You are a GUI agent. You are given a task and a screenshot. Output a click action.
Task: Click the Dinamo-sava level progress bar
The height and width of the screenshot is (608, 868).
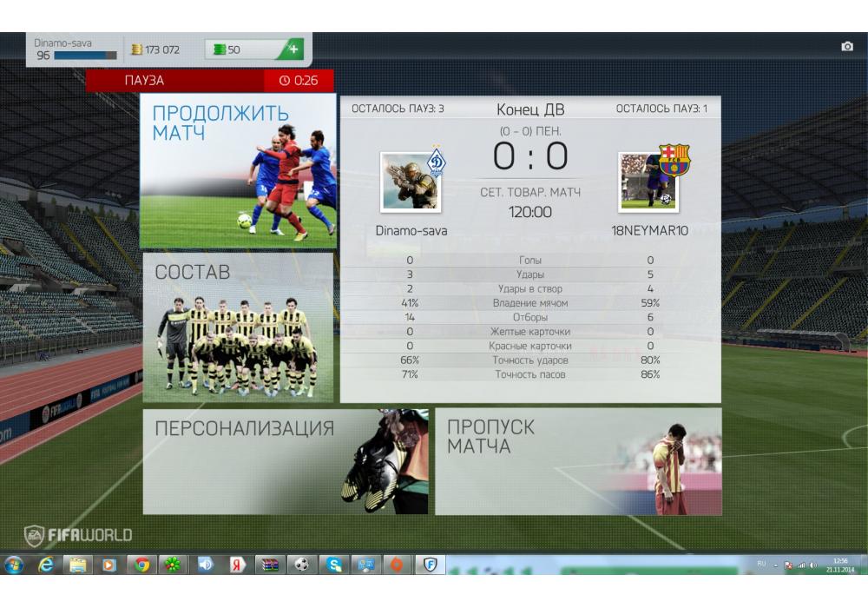pyautogui.click(x=85, y=56)
